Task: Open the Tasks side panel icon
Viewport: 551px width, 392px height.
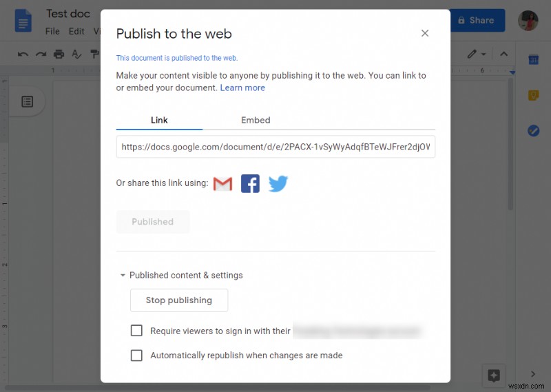Action: click(533, 131)
